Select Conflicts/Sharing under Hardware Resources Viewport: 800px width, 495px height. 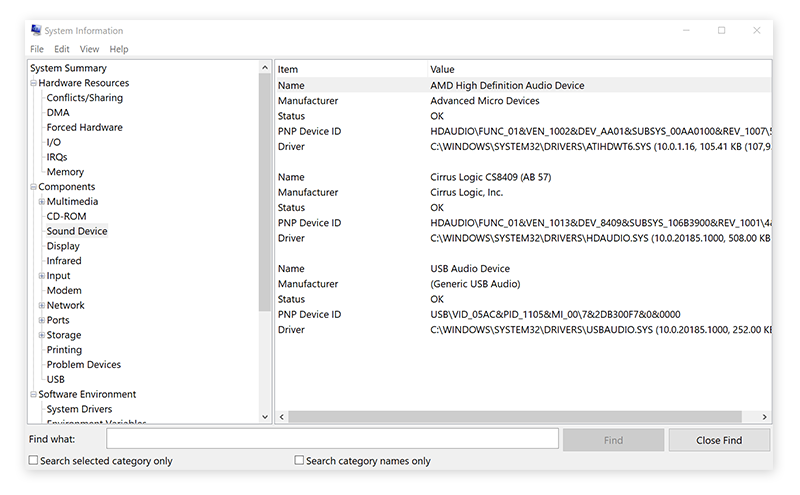pyautogui.click(x=85, y=98)
